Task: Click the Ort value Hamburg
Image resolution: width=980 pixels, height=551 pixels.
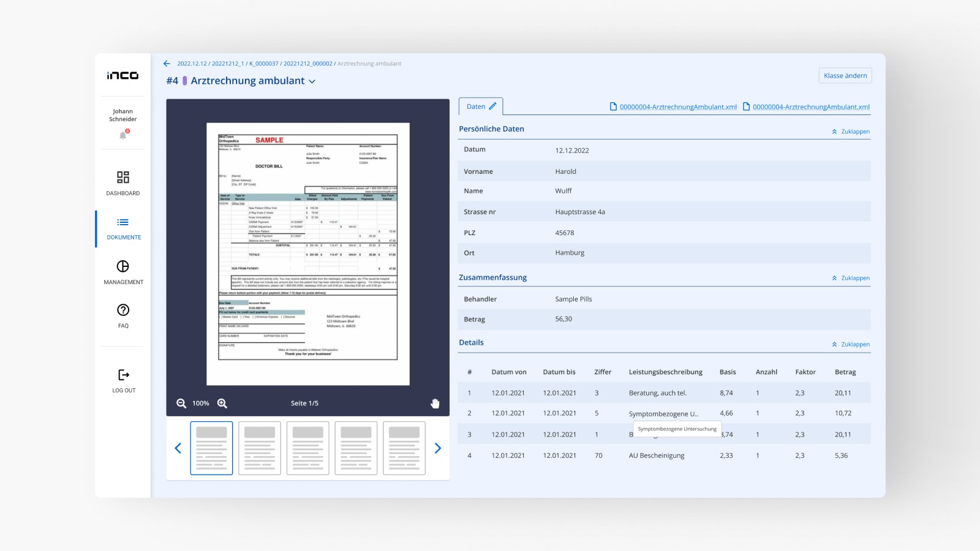Action: click(x=570, y=253)
